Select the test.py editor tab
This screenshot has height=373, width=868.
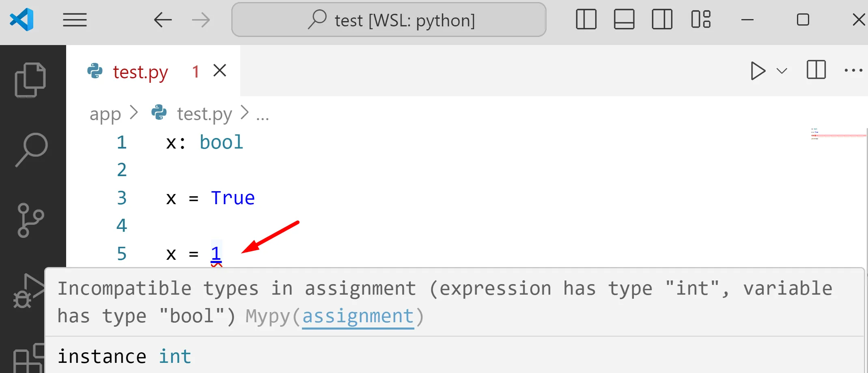140,72
